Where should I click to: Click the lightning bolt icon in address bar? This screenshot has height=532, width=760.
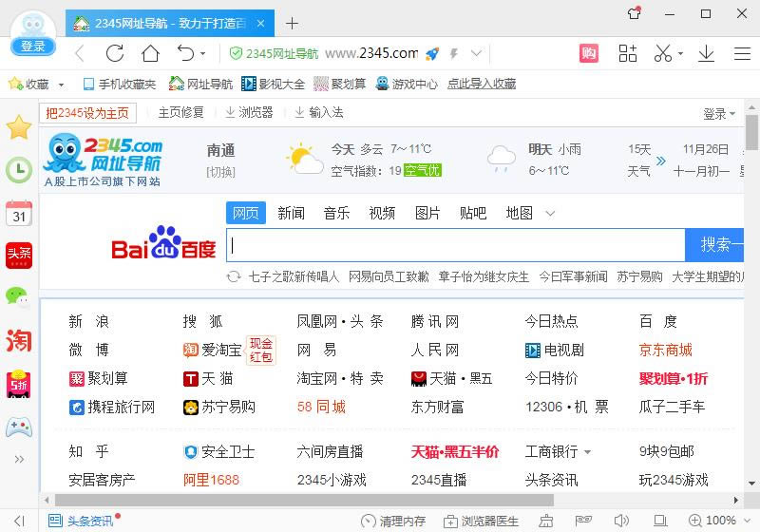454,53
